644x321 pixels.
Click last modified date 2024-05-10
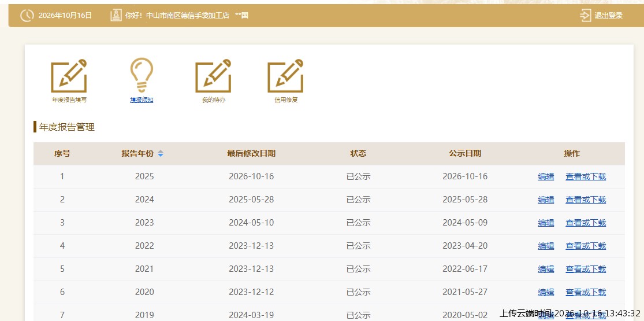pos(251,223)
